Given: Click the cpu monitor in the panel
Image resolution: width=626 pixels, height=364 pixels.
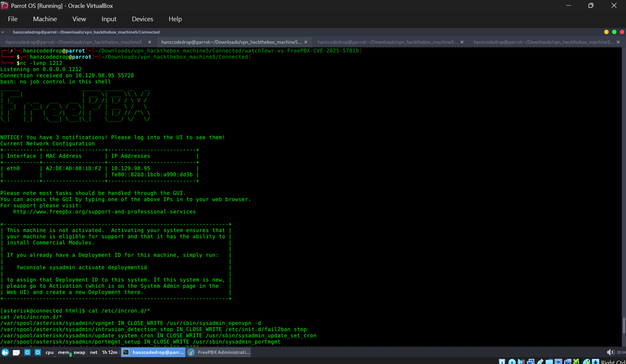Looking at the screenshot, I should (x=49, y=352).
